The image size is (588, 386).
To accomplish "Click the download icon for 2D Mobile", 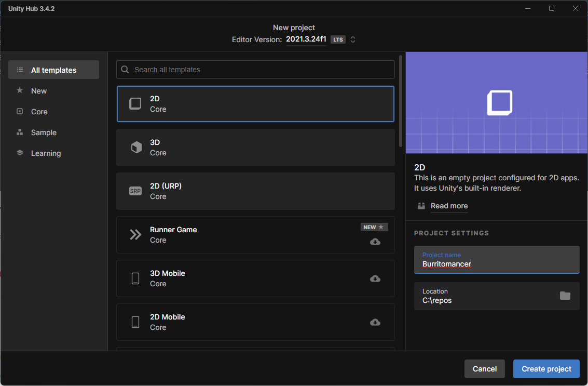I will [375, 322].
